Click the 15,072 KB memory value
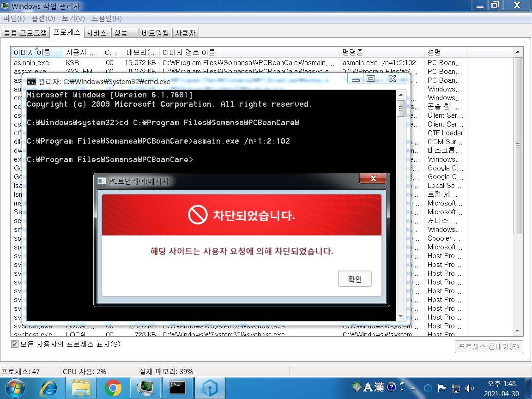532x399 pixels. click(x=140, y=63)
